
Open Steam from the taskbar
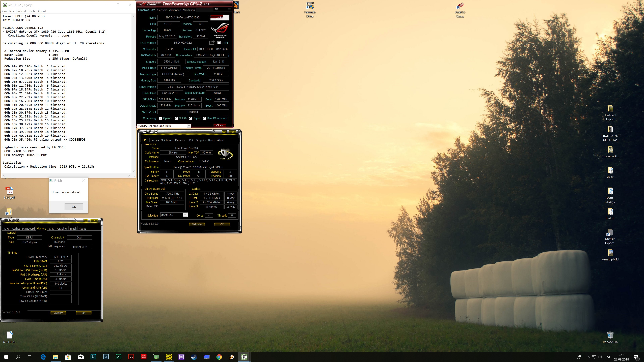[194, 357]
